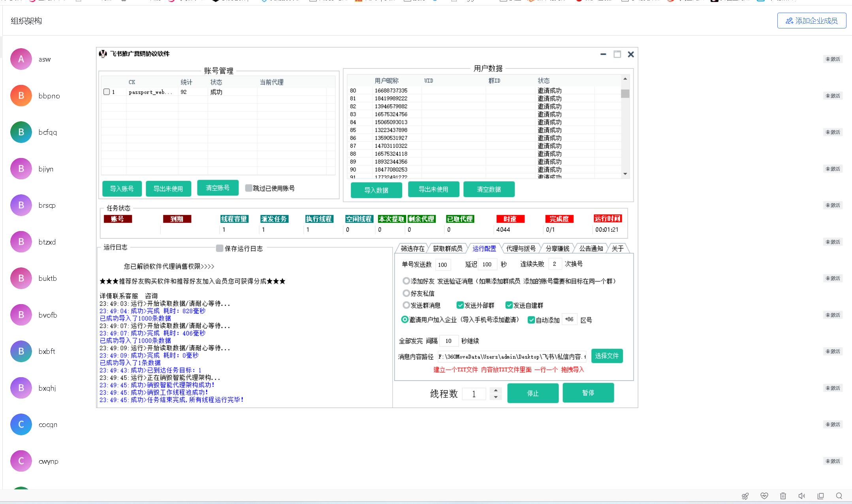Image resolution: width=852 pixels, height=504 pixels.
Task: Toggle the 保存运行日志 checkbox
Action: point(220,248)
